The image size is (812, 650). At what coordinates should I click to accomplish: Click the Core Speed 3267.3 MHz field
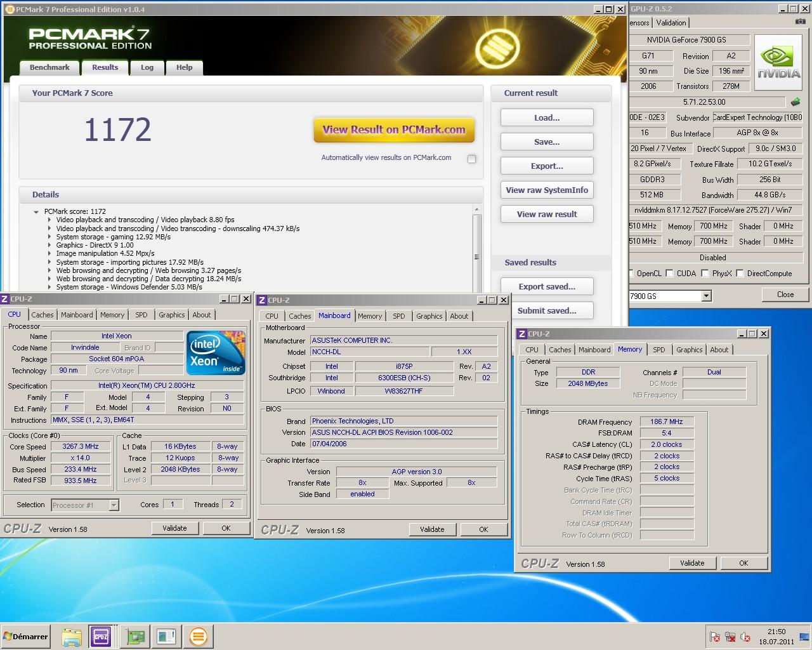81,447
